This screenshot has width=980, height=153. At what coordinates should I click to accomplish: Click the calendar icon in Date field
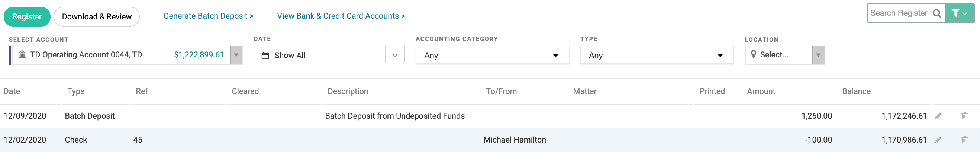tap(265, 55)
